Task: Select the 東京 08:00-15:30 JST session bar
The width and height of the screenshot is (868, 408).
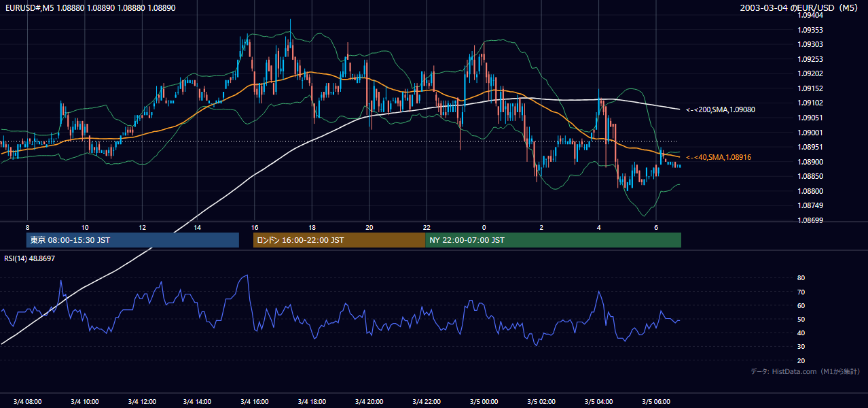Action: click(132, 240)
